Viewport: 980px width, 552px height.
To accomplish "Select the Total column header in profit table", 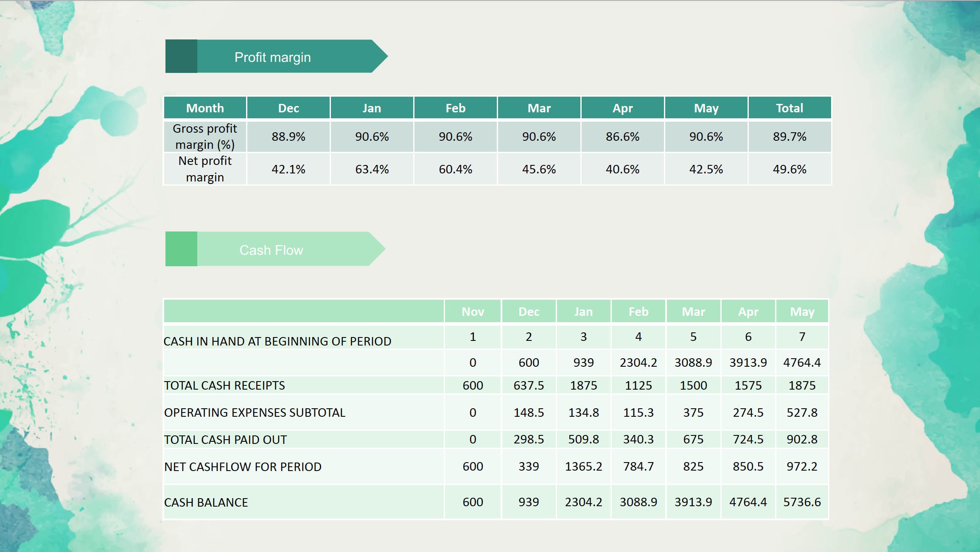I will tap(790, 108).
